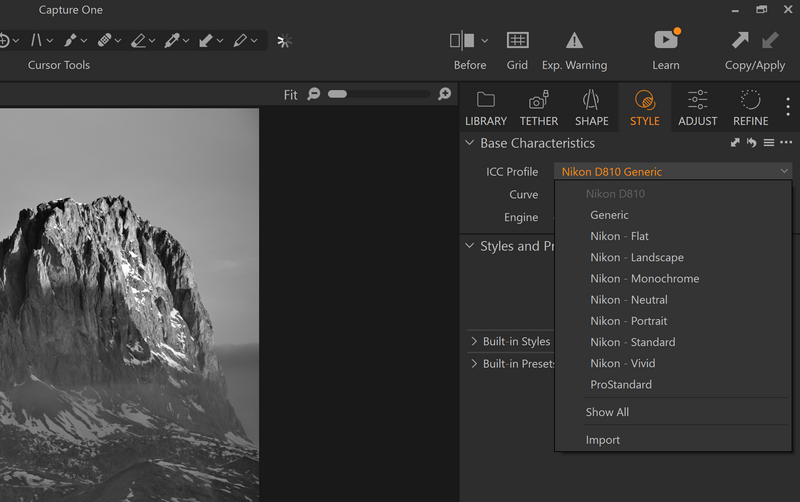Expand Built-in Styles group
This screenshot has width=800, height=502.
click(474, 341)
